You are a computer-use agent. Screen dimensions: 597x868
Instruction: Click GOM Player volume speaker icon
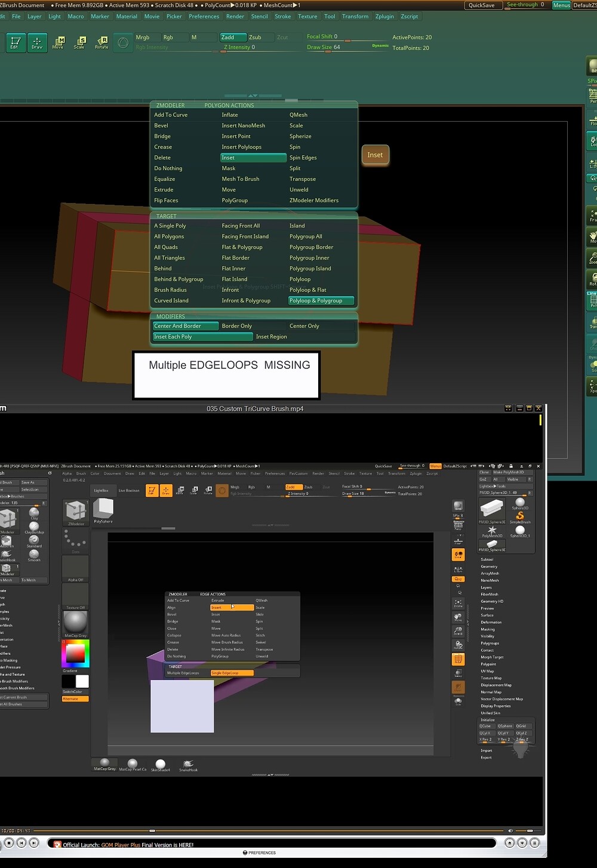[x=510, y=830]
